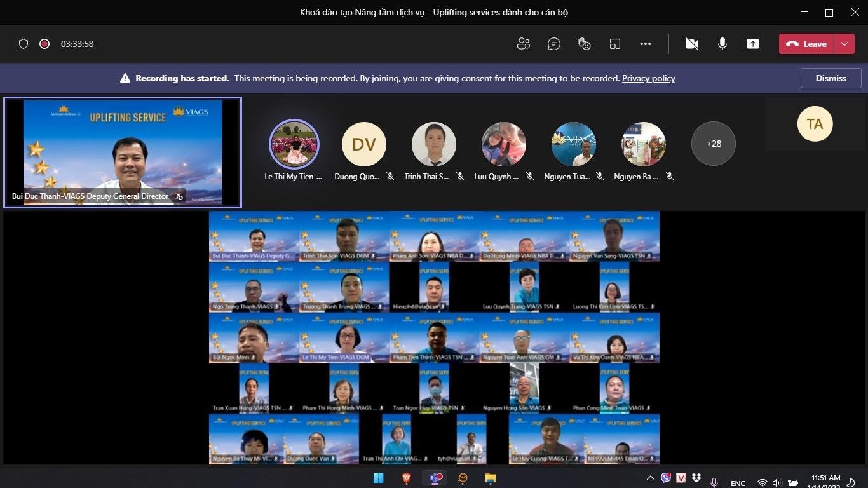Click the meeting timer 03:33:58

tap(78, 44)
